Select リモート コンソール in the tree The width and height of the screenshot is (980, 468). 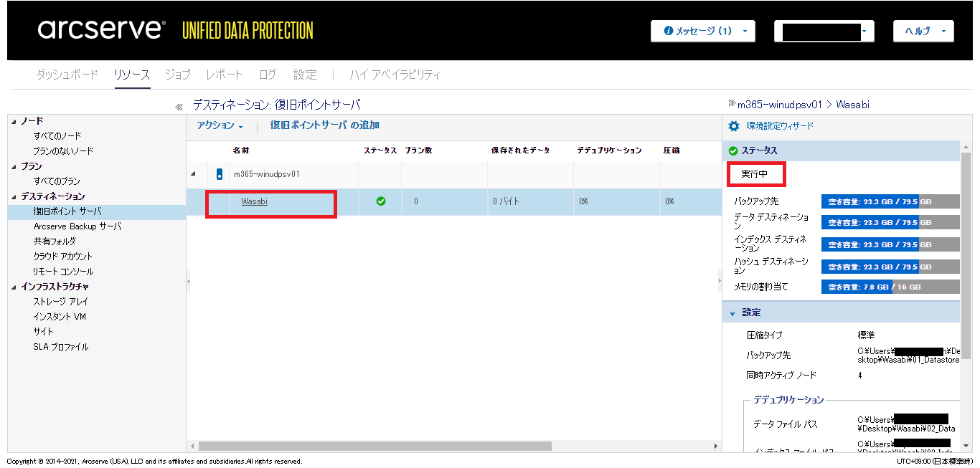click(63, 272)
